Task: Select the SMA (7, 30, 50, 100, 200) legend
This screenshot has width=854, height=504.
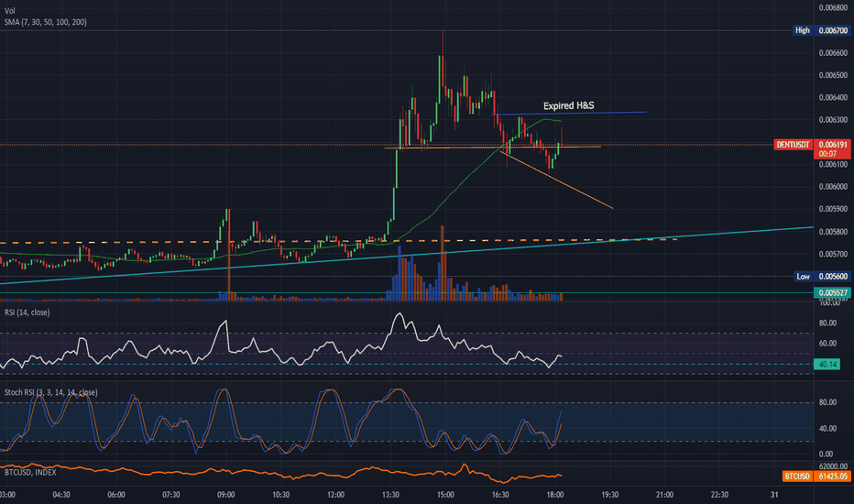Action: 45,22
